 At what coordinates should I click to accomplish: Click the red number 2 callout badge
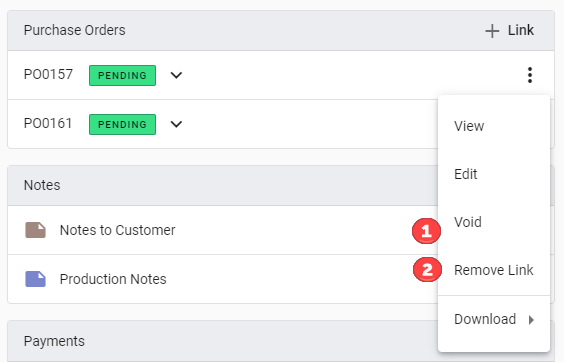427,270
